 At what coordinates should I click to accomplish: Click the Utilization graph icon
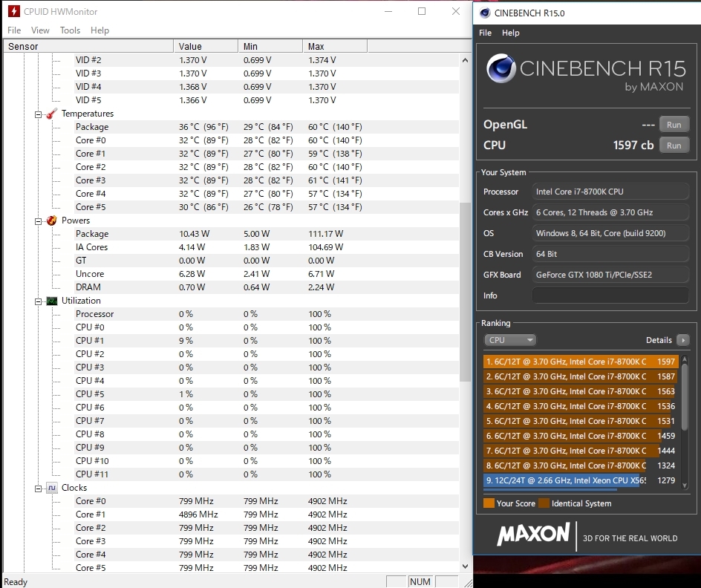[x=52, y=301]
